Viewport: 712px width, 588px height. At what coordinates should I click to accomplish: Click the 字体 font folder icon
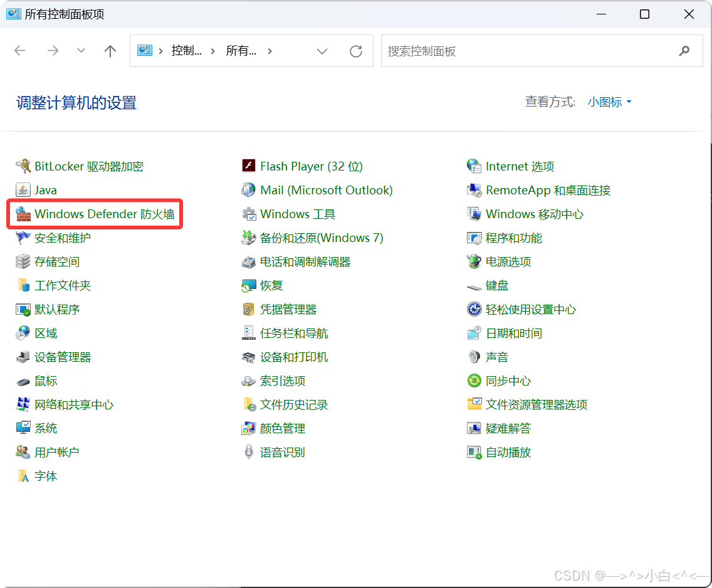coord(23,476)
